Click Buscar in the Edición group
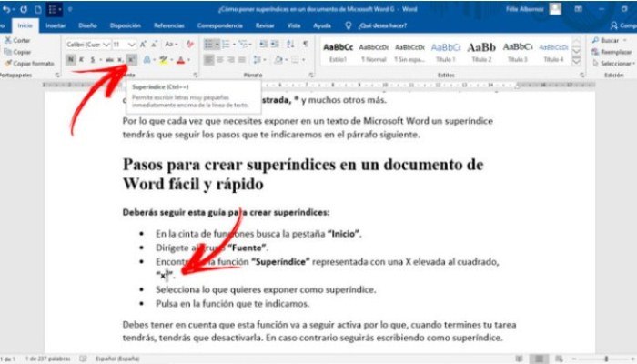Image resolution: width=637 pixels, height=364 pixels. (606, 40)
